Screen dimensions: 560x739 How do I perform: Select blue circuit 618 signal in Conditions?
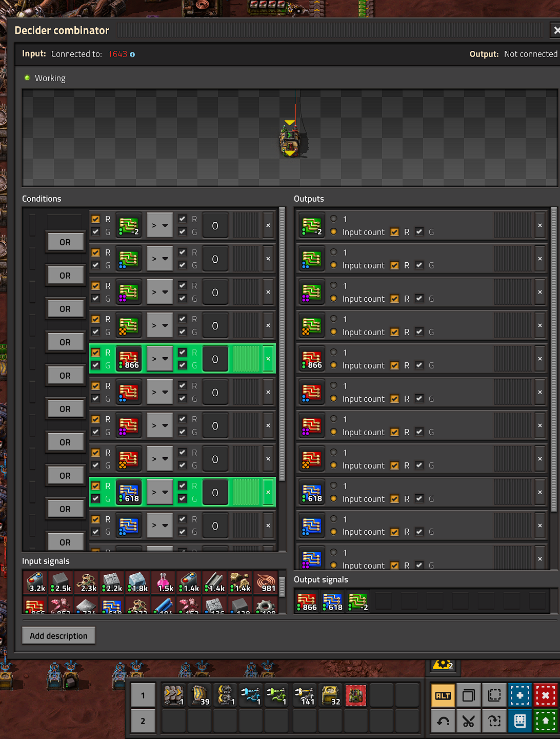(x=128, y=493)
